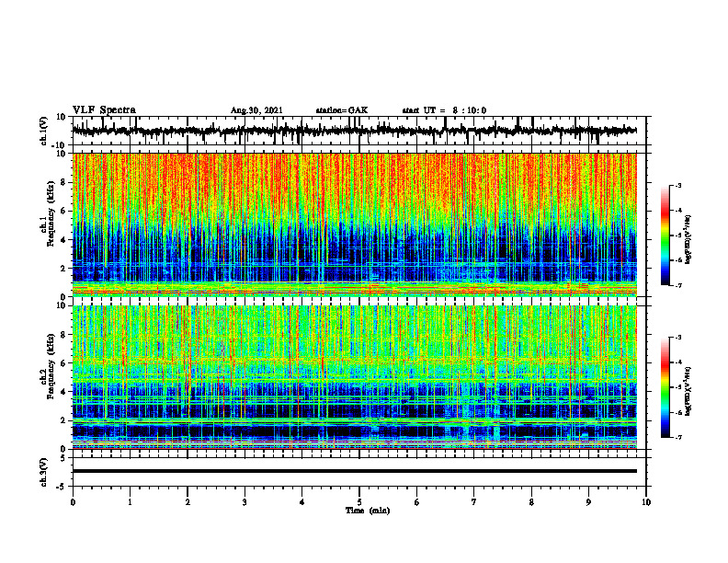Click the ch.2 frequency tick label "4"
The height and width of the screenshot is (563, 728).
tap(63, 392)
